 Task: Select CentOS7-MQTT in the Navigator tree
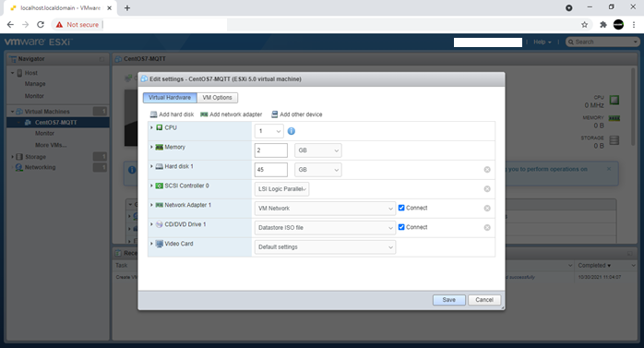(x=56, y=123)
